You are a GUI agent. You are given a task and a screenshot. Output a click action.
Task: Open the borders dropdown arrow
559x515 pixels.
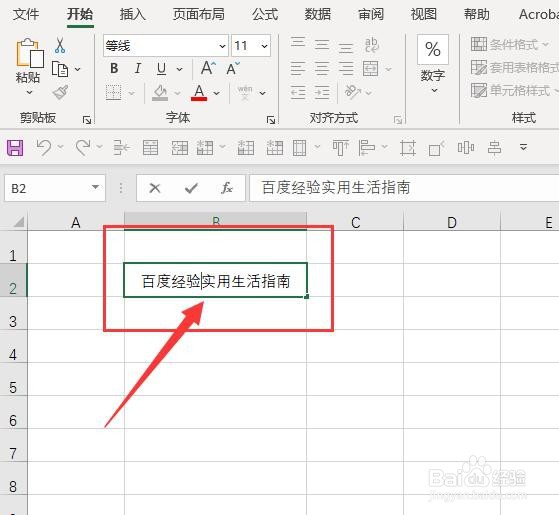tap(132, 93)
